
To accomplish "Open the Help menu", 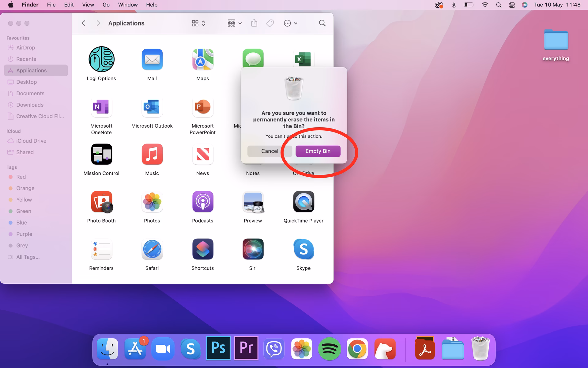I will click(x=152, y=5).
